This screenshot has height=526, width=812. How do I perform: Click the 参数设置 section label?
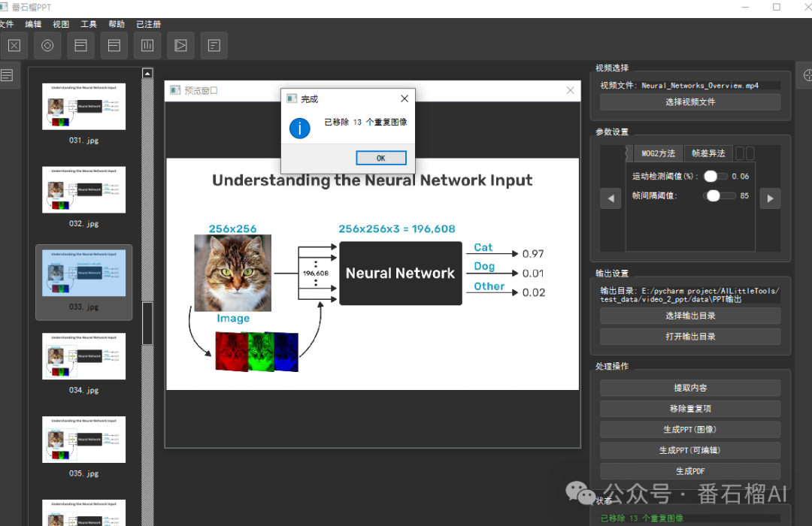(611, 132)
